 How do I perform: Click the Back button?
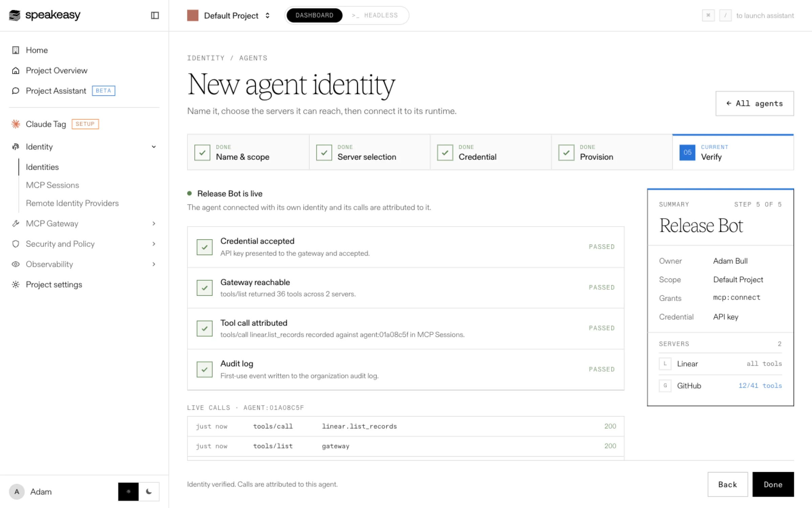727,485
